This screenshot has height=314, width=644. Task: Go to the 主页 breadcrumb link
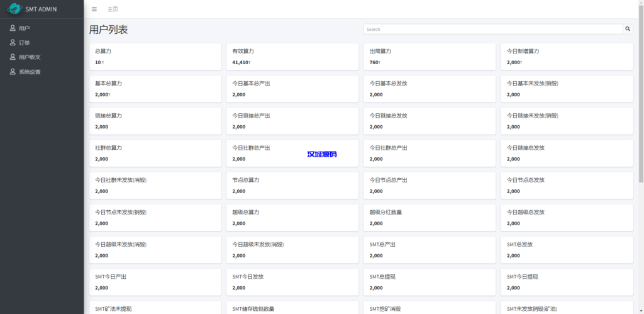113,9
